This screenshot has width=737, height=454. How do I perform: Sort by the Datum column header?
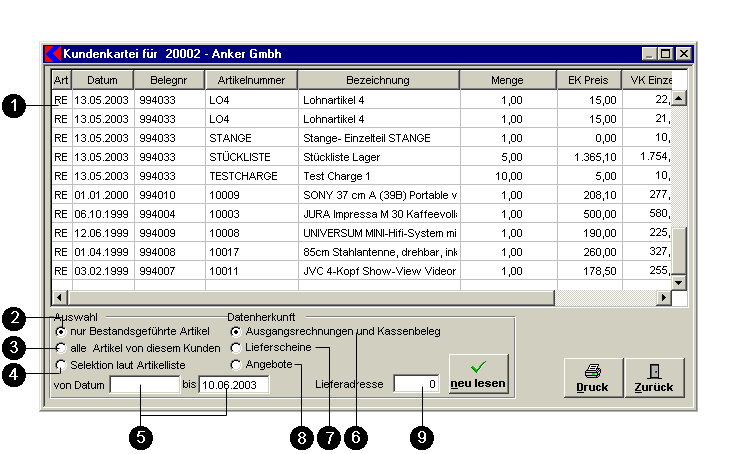pyautogui.click(x=102, y=79)
